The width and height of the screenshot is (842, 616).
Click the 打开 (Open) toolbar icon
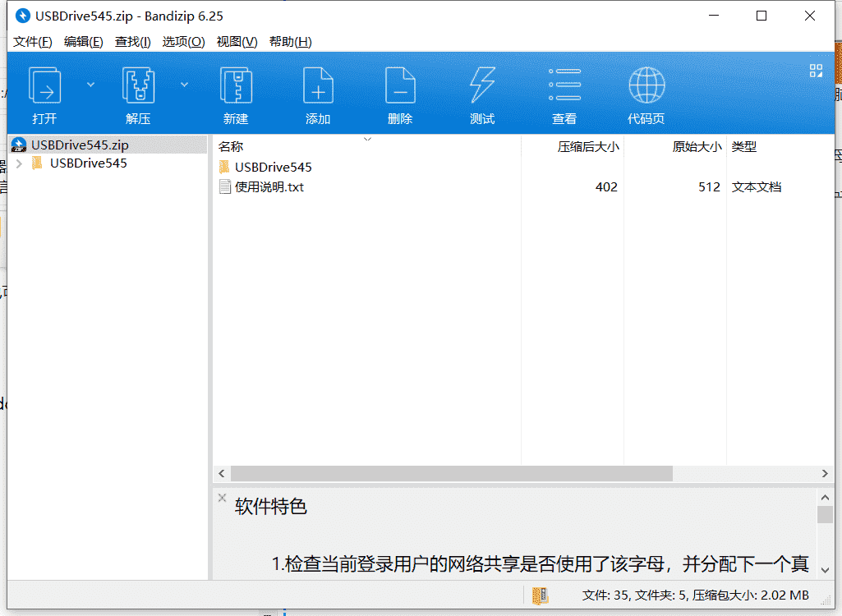coord(44,85)
